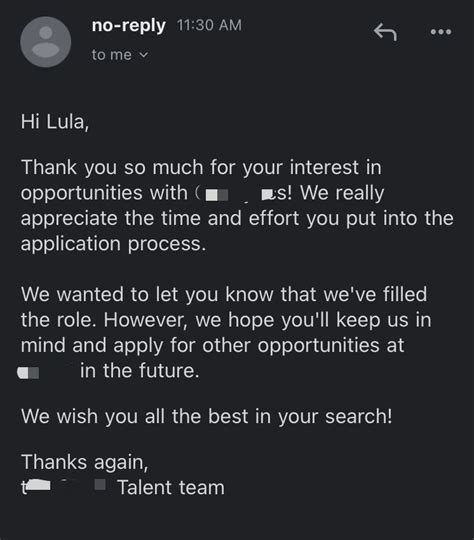Click the "We wanted to let you know" line

pyautogui.click(x=224, y=295)
